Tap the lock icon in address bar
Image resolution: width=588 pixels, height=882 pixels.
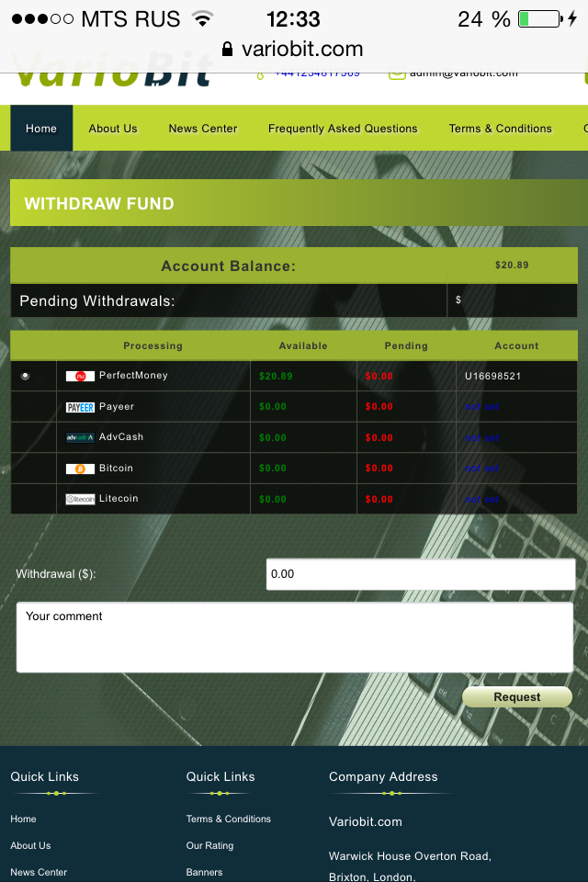click(227, 49)
